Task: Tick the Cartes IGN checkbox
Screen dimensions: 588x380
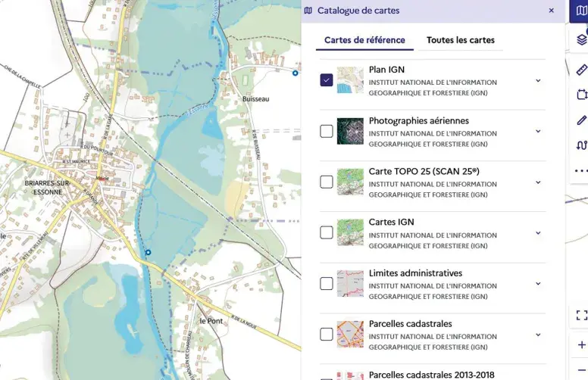Action: click(x=327, y=232)
